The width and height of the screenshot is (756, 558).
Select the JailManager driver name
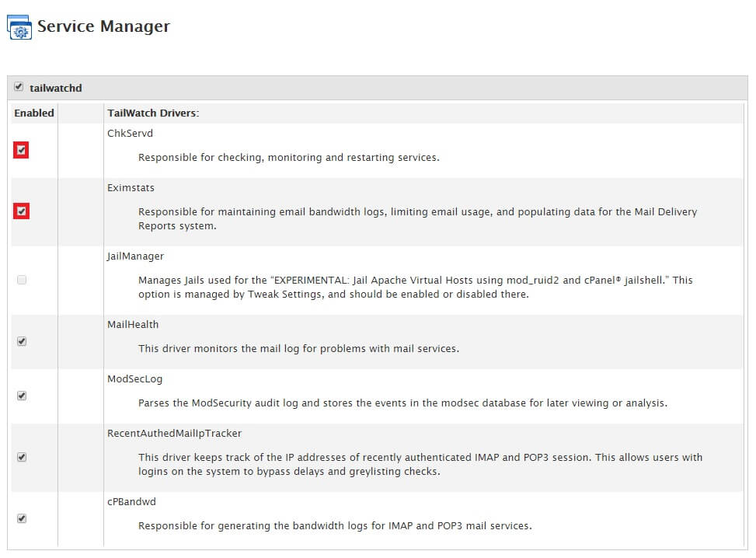coord(135,256)
